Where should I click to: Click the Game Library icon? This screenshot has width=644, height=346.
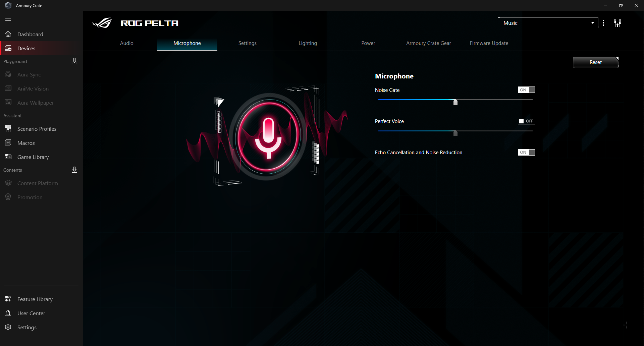(x=8, y=157)
